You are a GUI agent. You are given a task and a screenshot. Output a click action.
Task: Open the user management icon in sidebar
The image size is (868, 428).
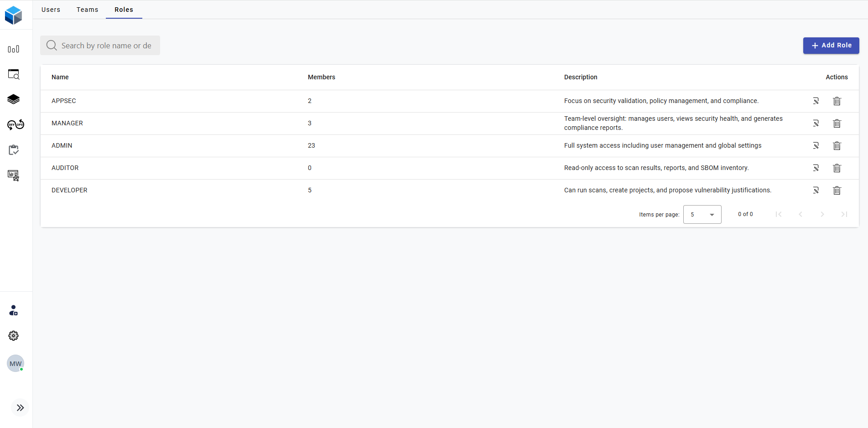tap(14, 311)
